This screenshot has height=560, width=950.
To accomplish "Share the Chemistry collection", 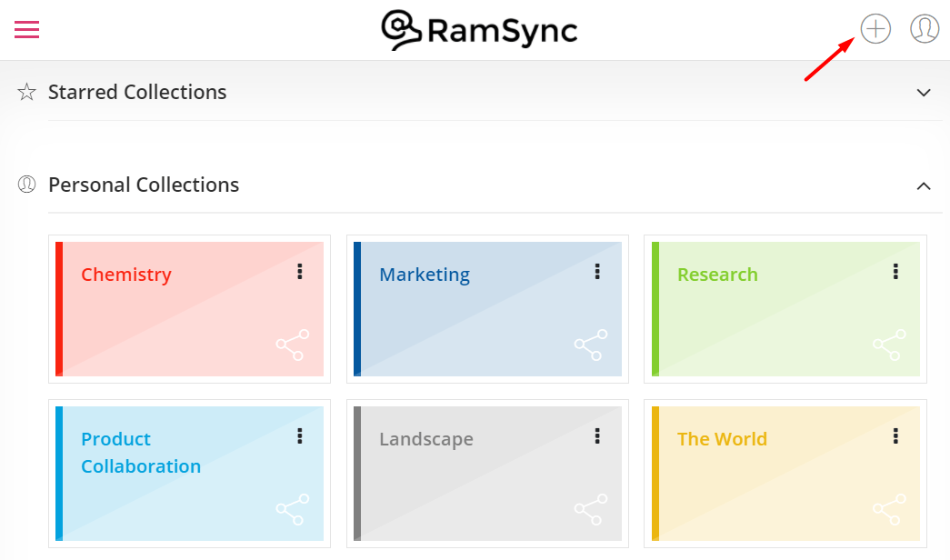I will tap(292, 346).
